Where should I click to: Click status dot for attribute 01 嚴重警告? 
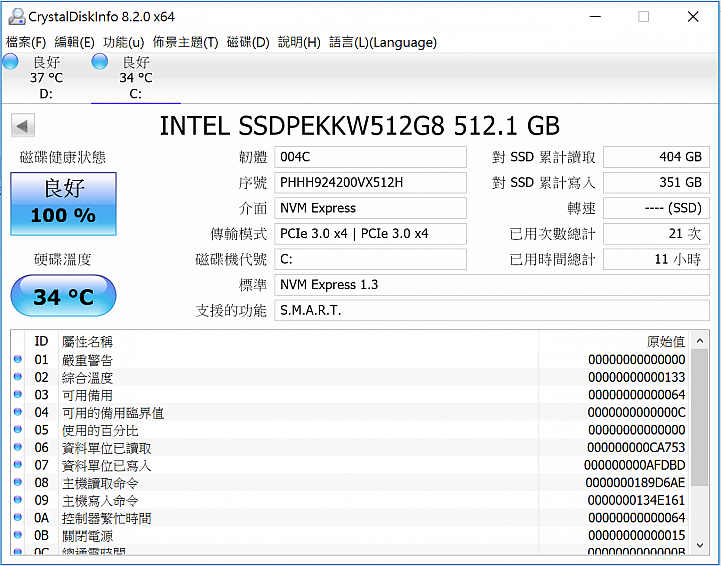click(18, 359)
